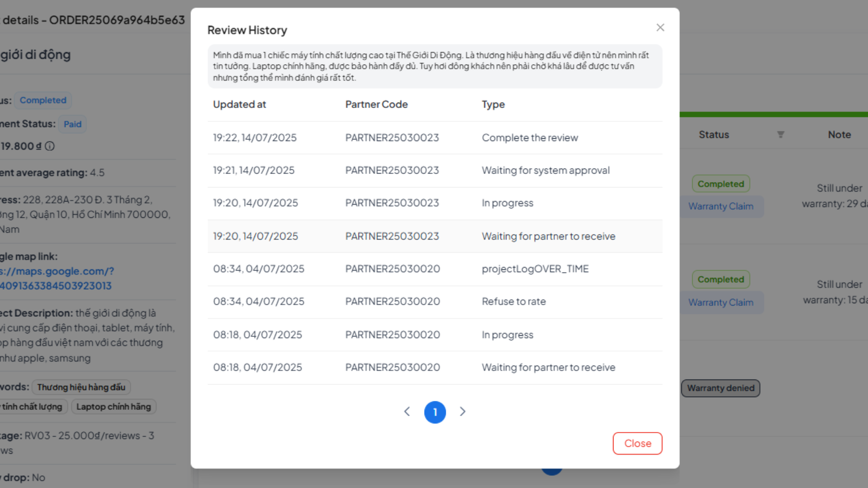Click the first Completed badge in Status column
Image resolution: width=868 pixels, height=488 pixels.
721,183
